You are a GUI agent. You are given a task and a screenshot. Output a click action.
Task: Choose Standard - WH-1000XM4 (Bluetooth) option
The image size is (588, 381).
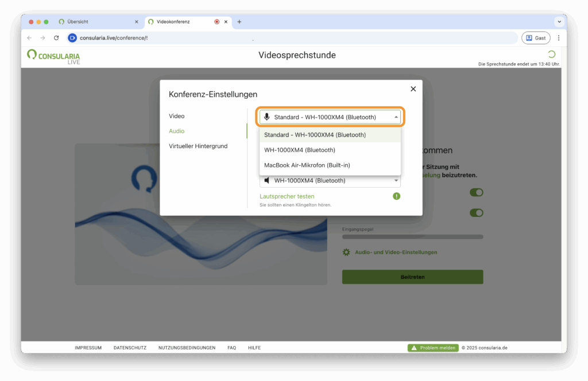(x=330, y=135)
